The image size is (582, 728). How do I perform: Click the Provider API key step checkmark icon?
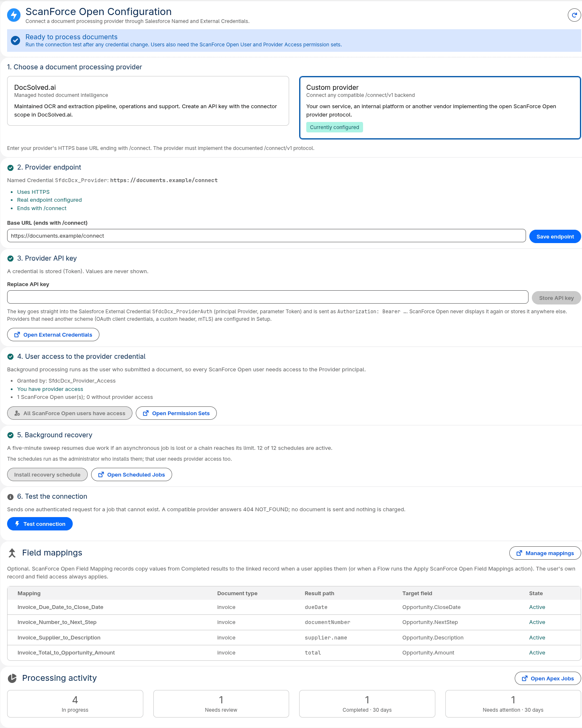(x=10, y=259)
